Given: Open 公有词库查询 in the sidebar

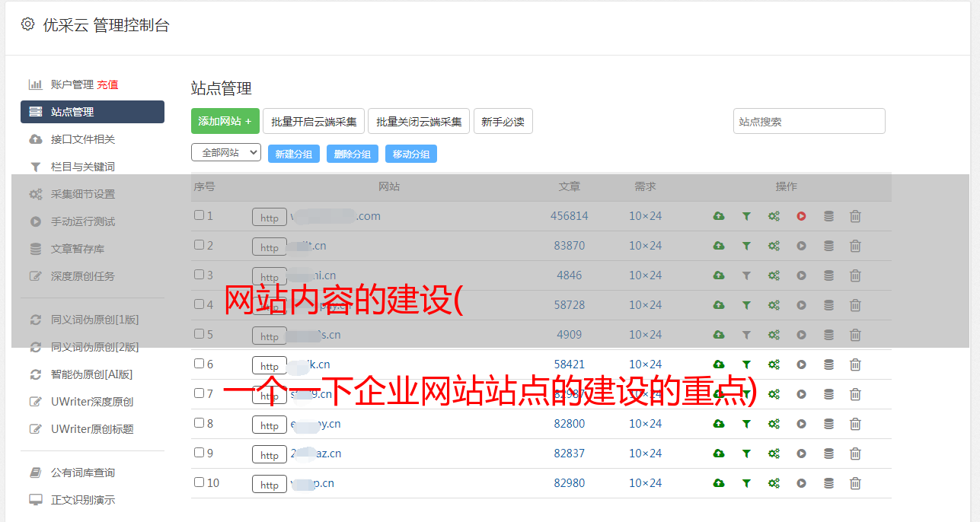Looking at the screenshot, I should tap(83, 473).
